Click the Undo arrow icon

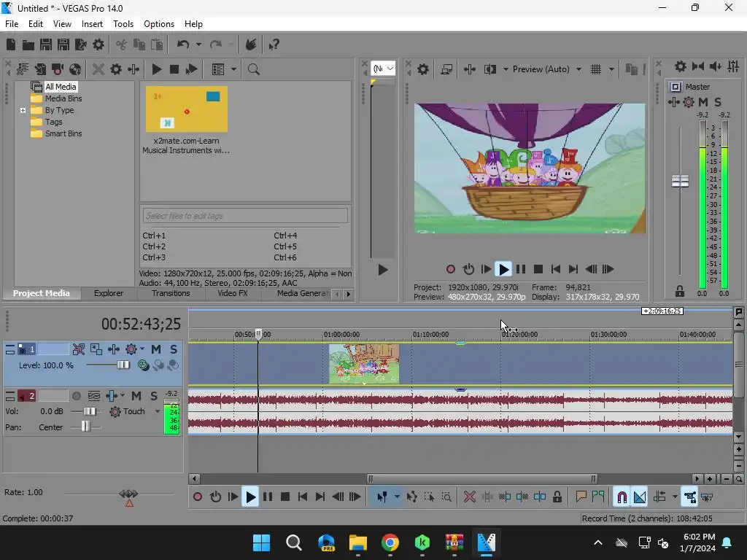coord(183,44)
